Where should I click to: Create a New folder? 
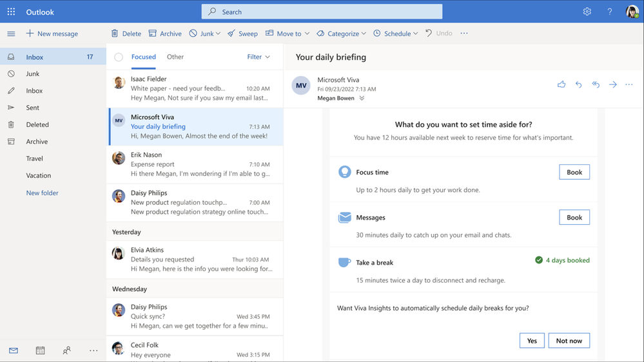coord(43,193)
